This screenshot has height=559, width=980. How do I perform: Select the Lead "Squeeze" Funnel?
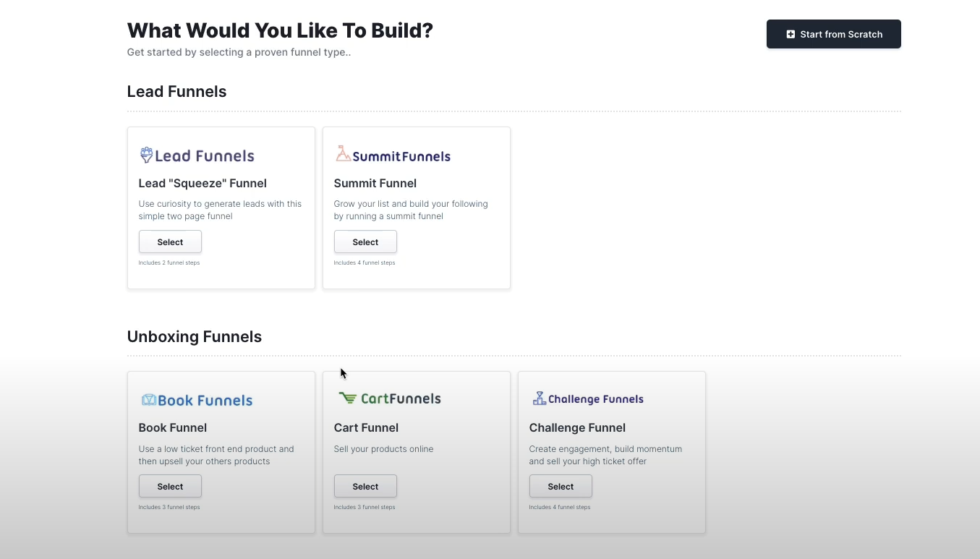pyautogui.click(x=170, y=242)
